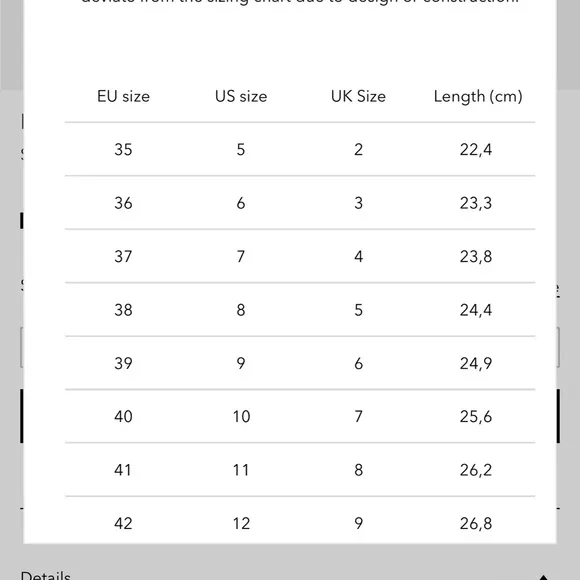The width and height of the screenshot is (580, 580).
Task: Click the UK Size column header
Action: (x=358, y=96)
